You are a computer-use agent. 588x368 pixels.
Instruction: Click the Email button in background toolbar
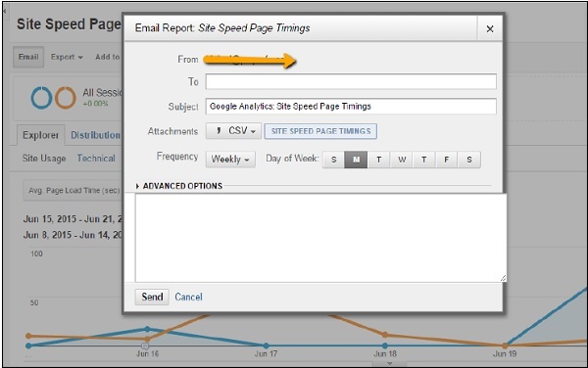[28, 57]
